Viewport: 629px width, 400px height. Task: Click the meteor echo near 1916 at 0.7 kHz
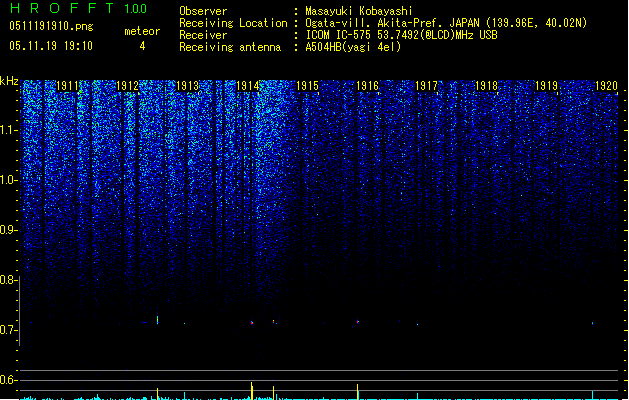[x=358, y=322]
